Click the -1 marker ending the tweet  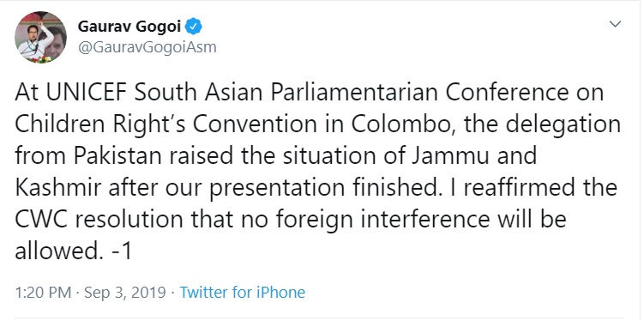tap(121, 251)
